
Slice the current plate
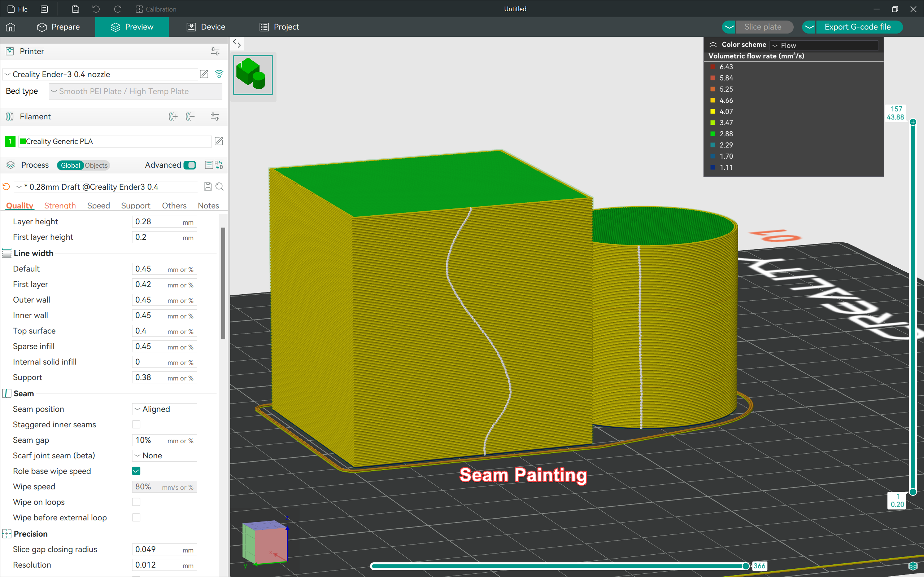point(763,27)
